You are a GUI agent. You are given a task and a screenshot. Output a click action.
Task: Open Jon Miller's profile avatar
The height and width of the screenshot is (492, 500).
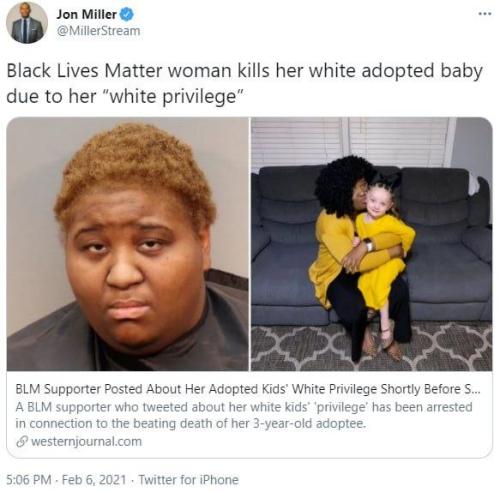point(27,23)
